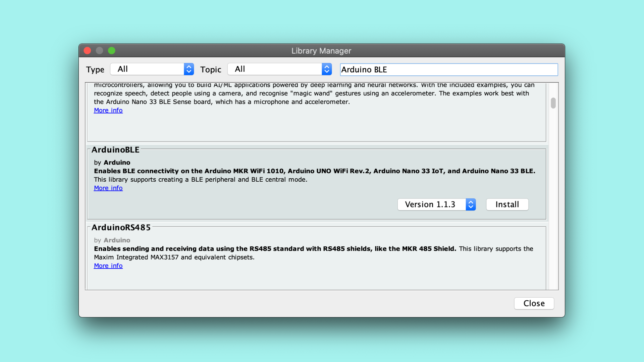Open More info for TensorFlow Lite entry
The width and height of the screenshot is (644, 362).
tap(108, 110)
